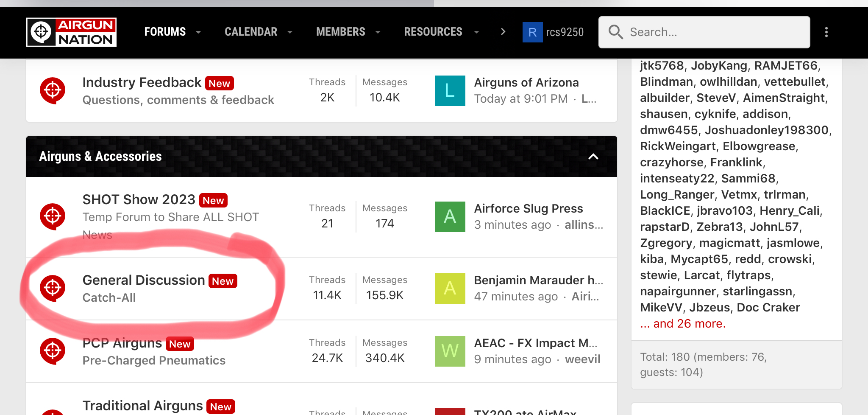Open the Benjamin Marauder latest thread
868x415 pixels.
click(x=539, y=280)
